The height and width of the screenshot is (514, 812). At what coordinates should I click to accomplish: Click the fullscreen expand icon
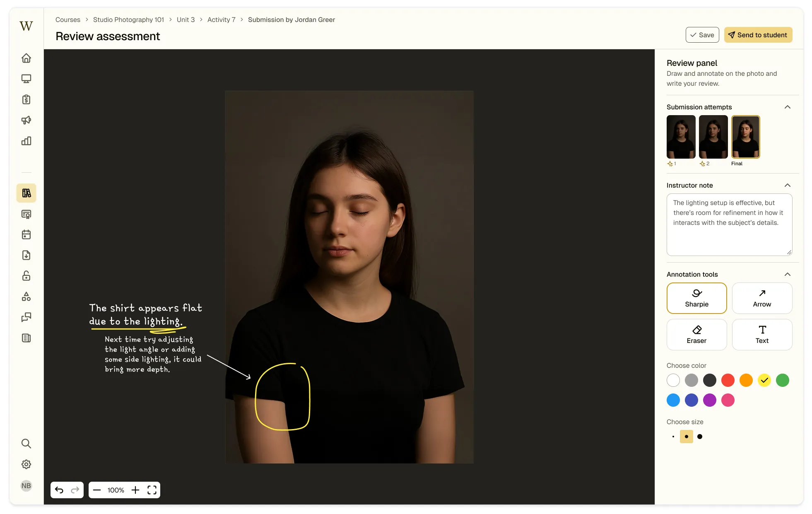tap(152, 490)
